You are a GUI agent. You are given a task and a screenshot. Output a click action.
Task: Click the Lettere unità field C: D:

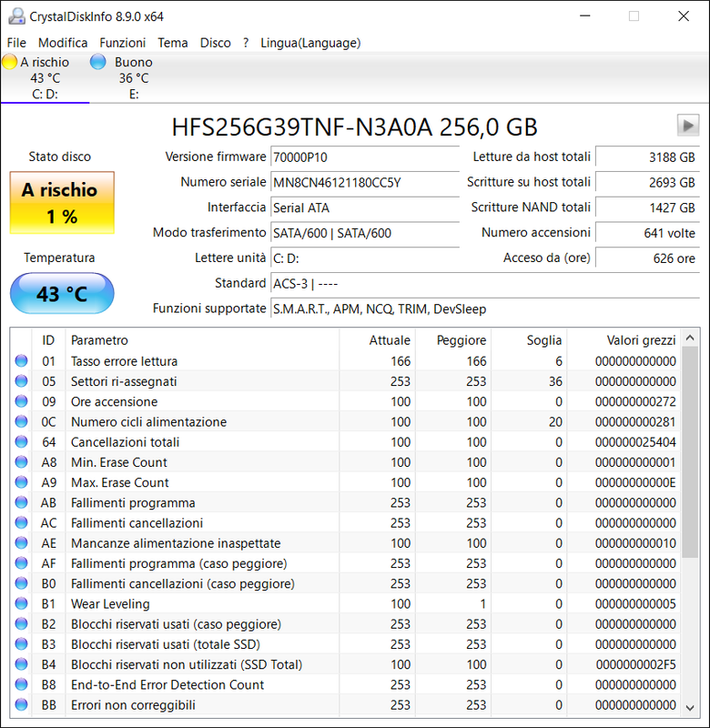click(365, 258)
